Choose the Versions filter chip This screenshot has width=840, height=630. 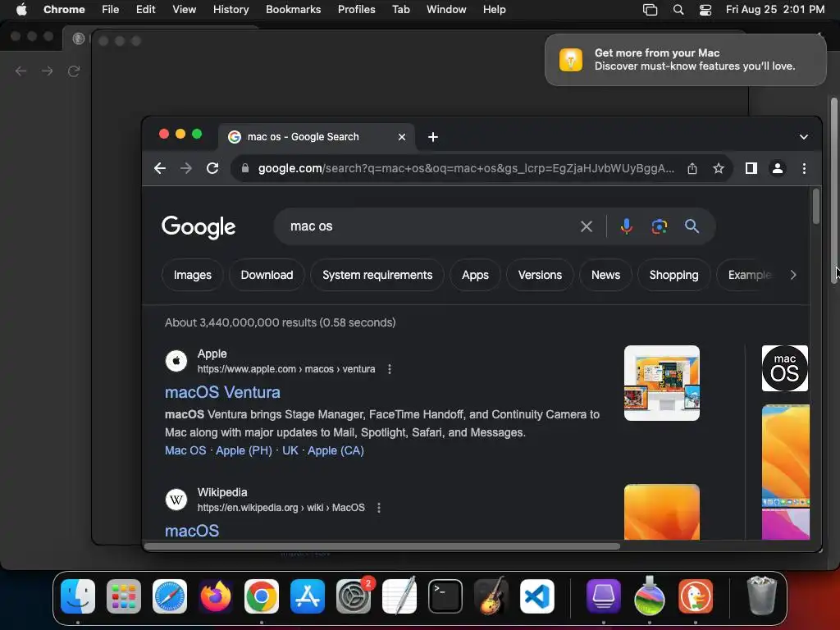coord(540,275)
